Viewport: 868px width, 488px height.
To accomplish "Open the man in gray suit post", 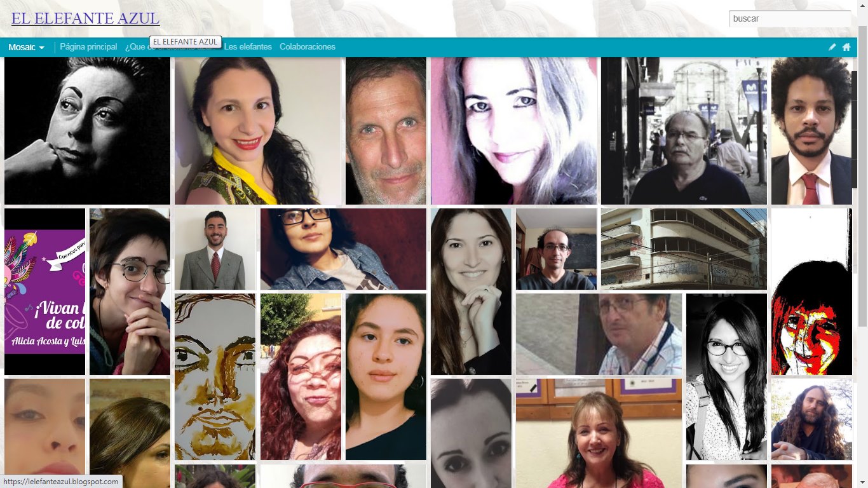I will coord(215,249).
